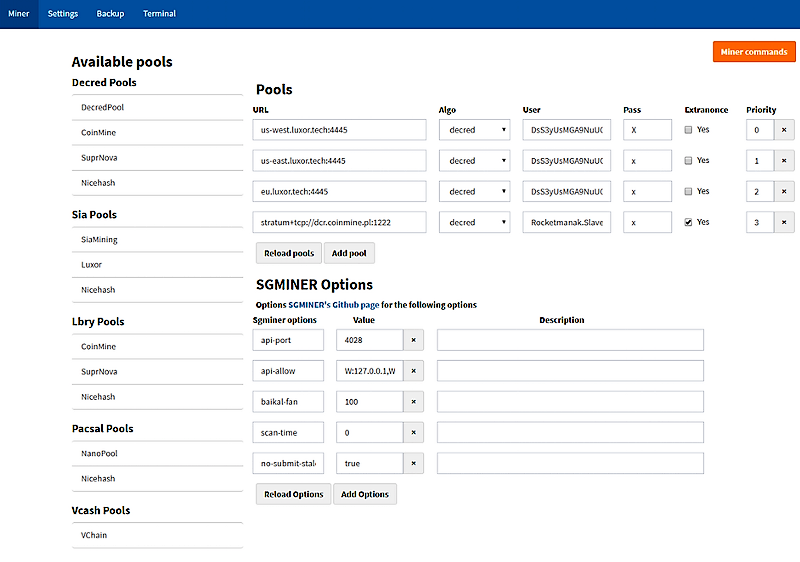Image resolution: width=800 pixels, height=562 pixels.
Task: Select SuprNova under Decred Pools
Action: click(x=157, y=158)
